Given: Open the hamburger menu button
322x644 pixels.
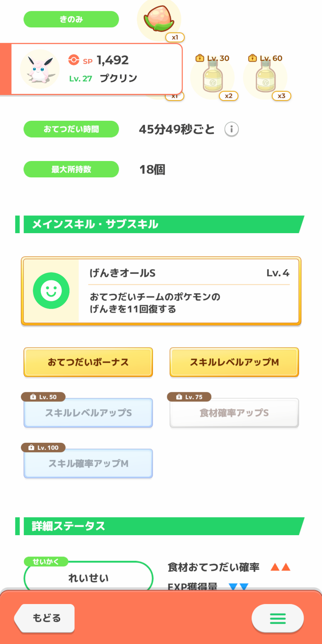Looking at the screenshot, I should [278, 618].
